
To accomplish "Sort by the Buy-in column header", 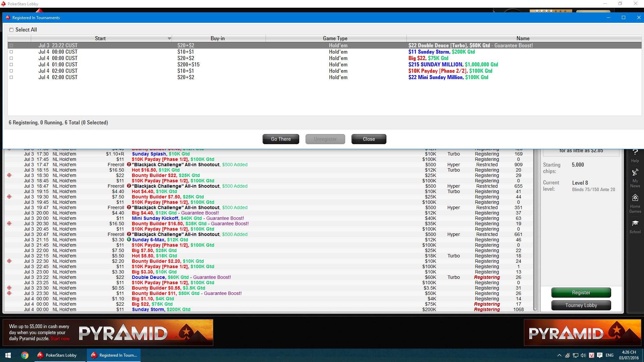I will pos(218,39).
